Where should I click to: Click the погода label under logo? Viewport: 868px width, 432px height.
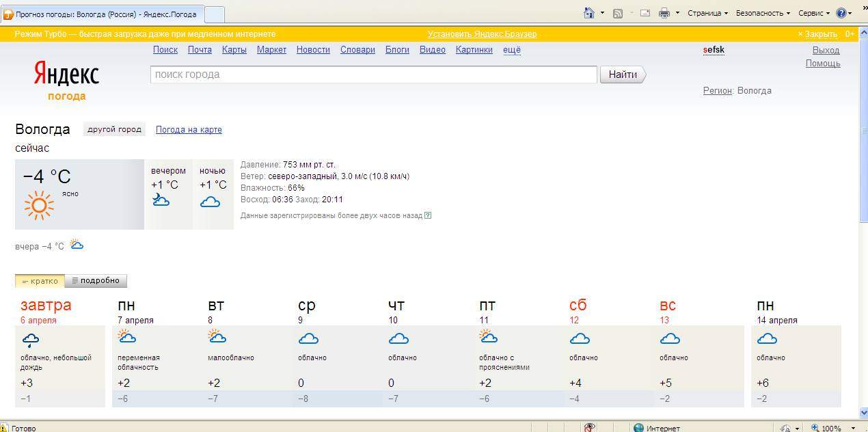tap(67, 96)
